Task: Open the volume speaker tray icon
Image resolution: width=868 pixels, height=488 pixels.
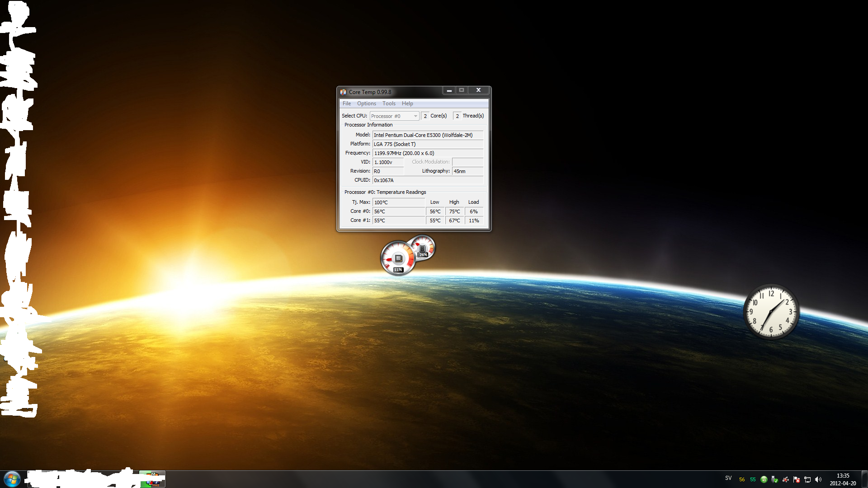Action: 818,479
